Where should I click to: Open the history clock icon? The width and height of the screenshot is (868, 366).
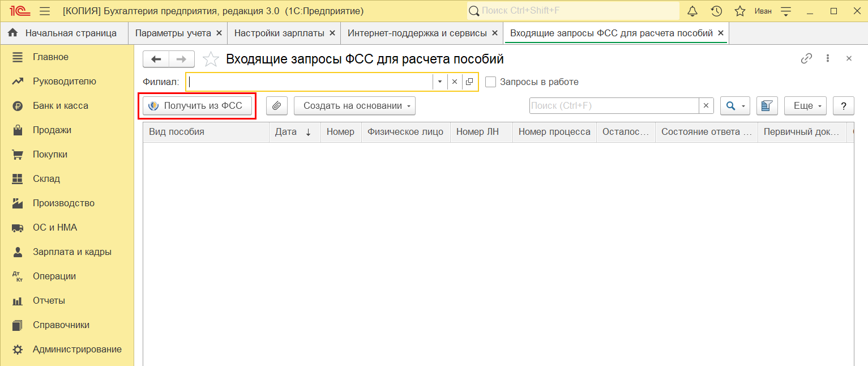[x=716, y=11]
